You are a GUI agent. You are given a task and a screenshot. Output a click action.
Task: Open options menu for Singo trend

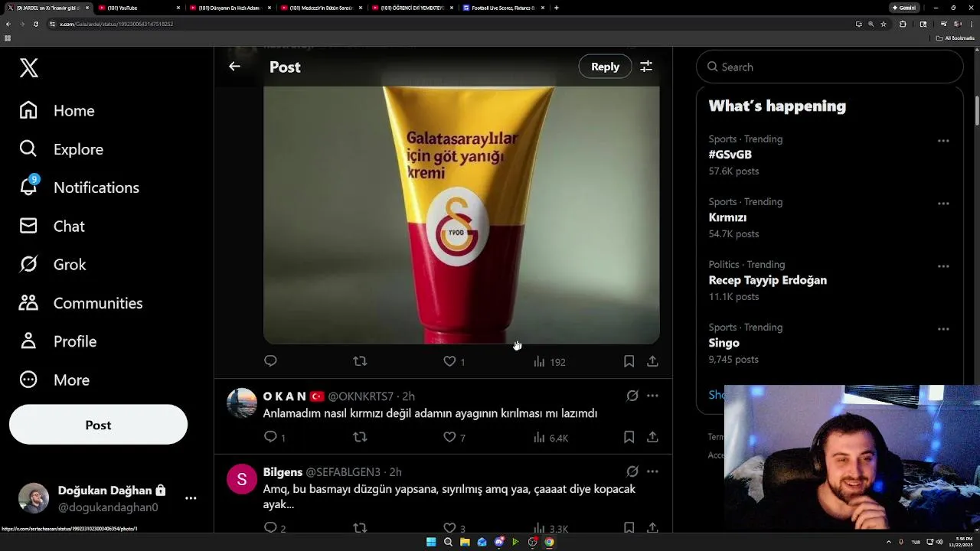pyautogui.click(x=943, y=329)
